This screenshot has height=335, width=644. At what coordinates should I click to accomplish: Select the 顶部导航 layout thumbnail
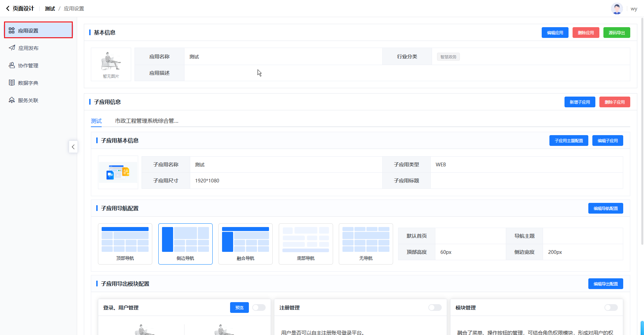point(125,244)
